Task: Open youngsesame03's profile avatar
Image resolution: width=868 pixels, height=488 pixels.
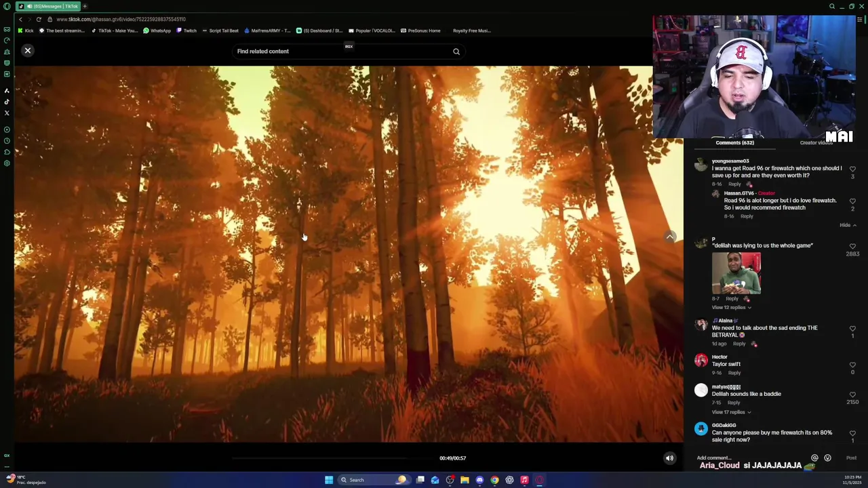Action: click(x=701, y=165)
